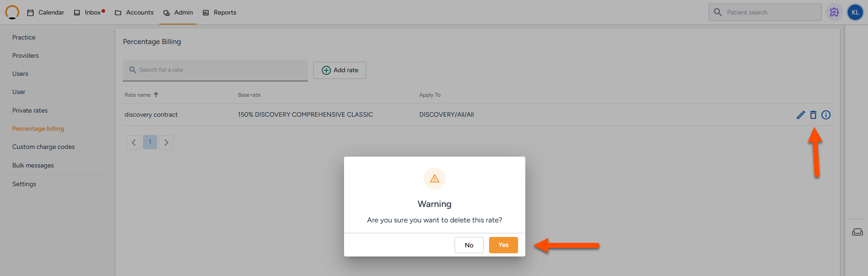Click the discovery contract rate name
868x276 pixels.
[x=151, y=114]
